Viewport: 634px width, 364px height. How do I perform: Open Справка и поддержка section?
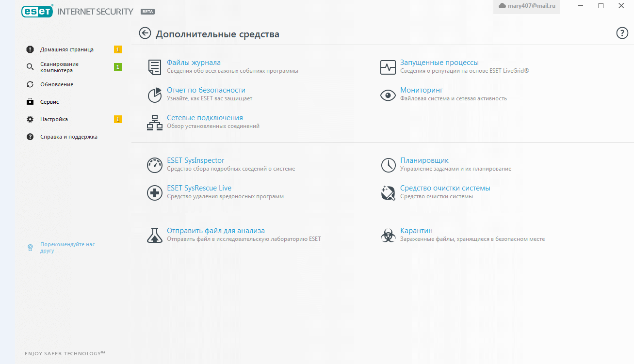69,137
